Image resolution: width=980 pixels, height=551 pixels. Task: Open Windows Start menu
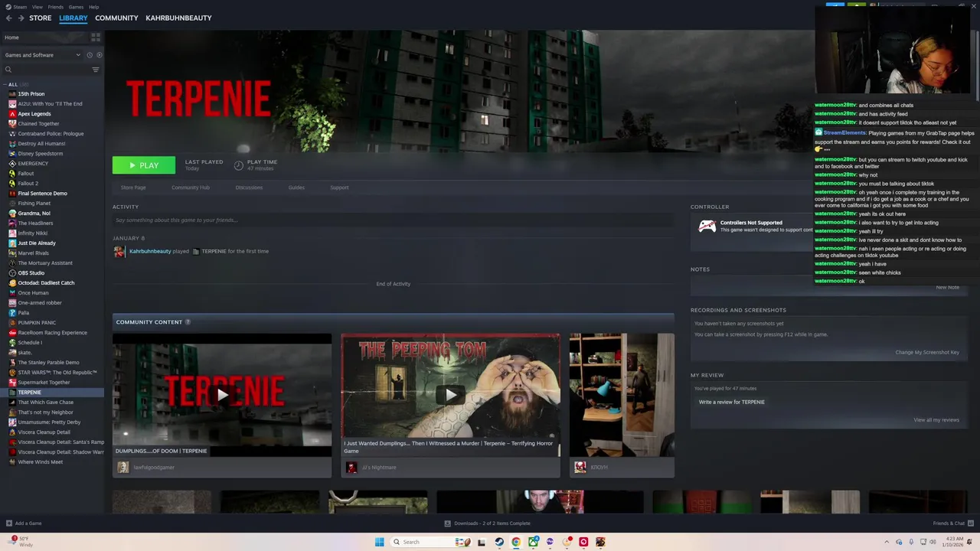click(x=379, y=542)
